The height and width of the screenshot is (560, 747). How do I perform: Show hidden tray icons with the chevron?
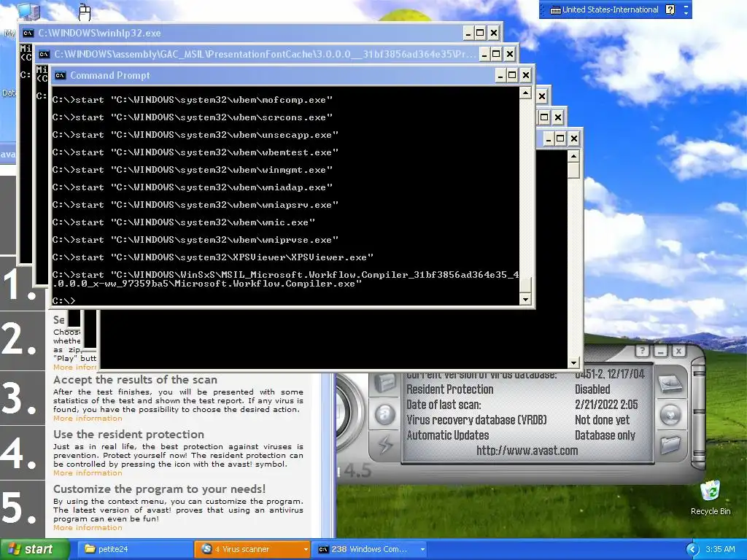point(692,549)
